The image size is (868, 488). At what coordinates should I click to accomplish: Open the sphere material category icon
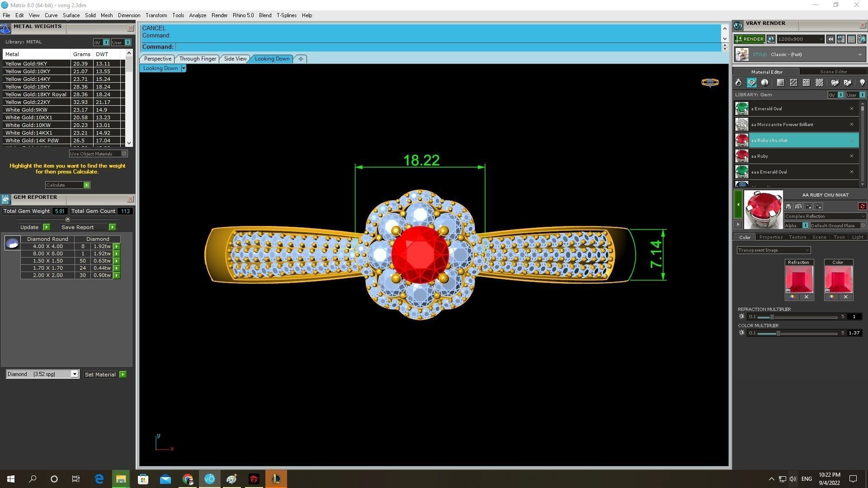click(764, 83)
